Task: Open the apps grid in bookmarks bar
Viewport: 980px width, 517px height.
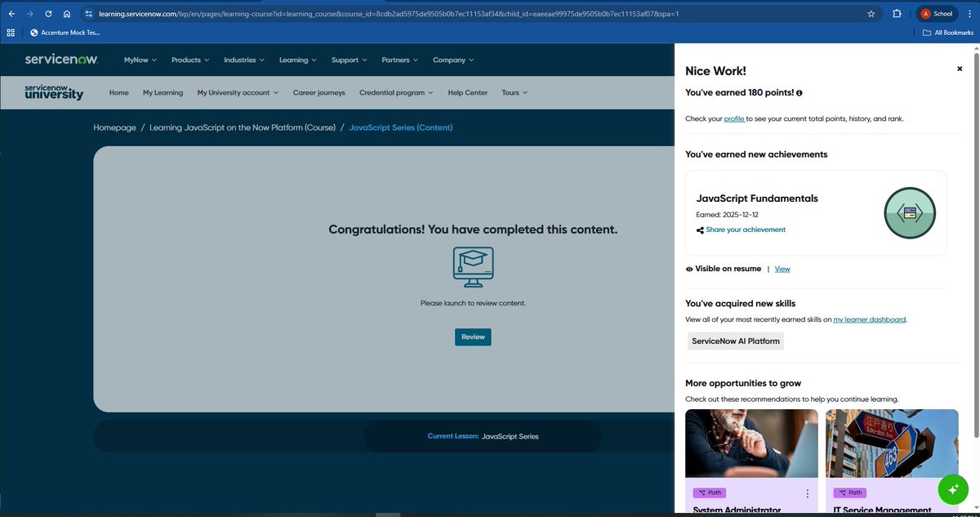Action: (x=11, y=33)
